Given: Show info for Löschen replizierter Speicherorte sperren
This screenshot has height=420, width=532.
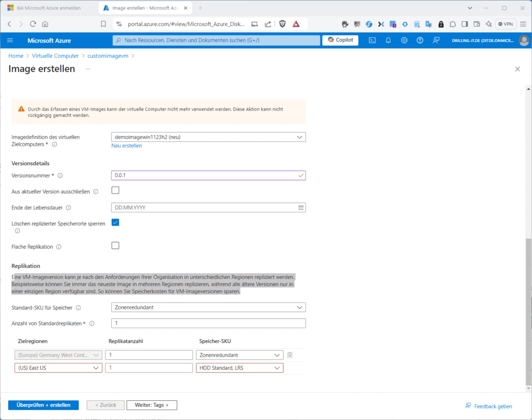Looking at the screenshot, I should click(17, 231).
